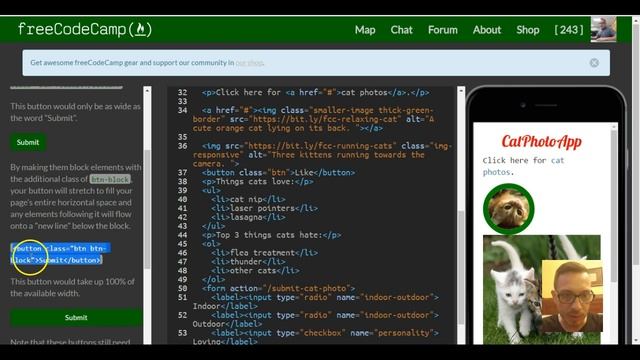Click the running kittens photo in preview
The width and height of the screenshot is (640, 360).
coord(541,289)
